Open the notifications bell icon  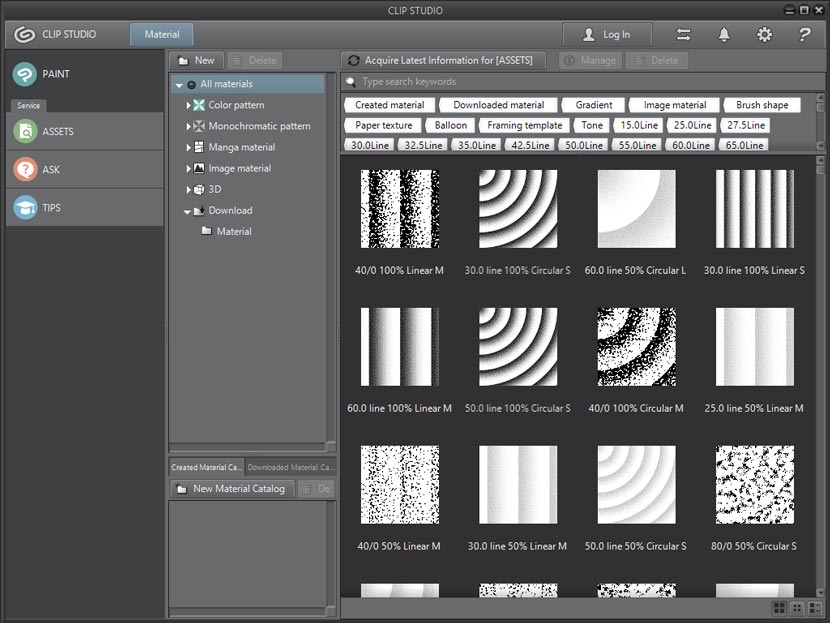click(724, 35)
